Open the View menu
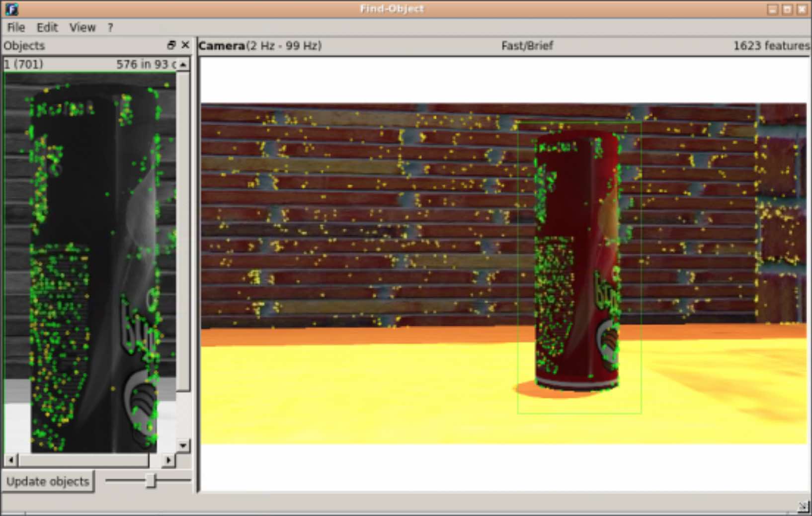The image size is (812, 516). pyautogui.click(x=82, y=27)
